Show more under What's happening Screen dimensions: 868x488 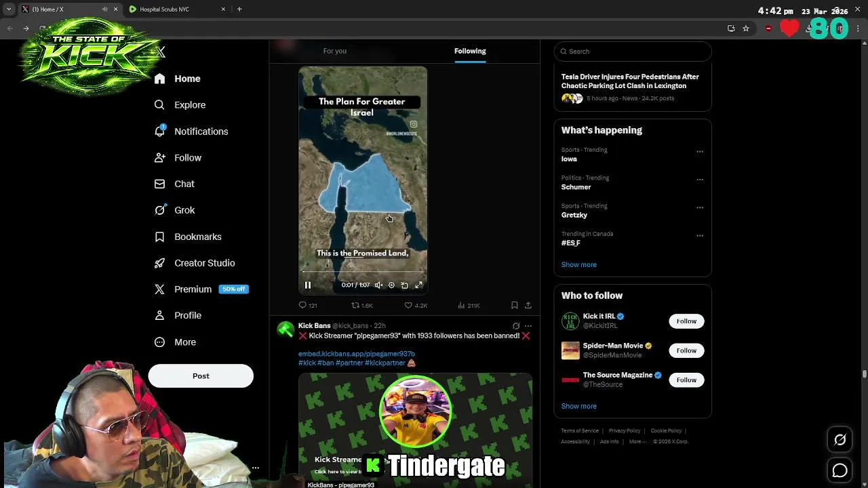[579, 265]
